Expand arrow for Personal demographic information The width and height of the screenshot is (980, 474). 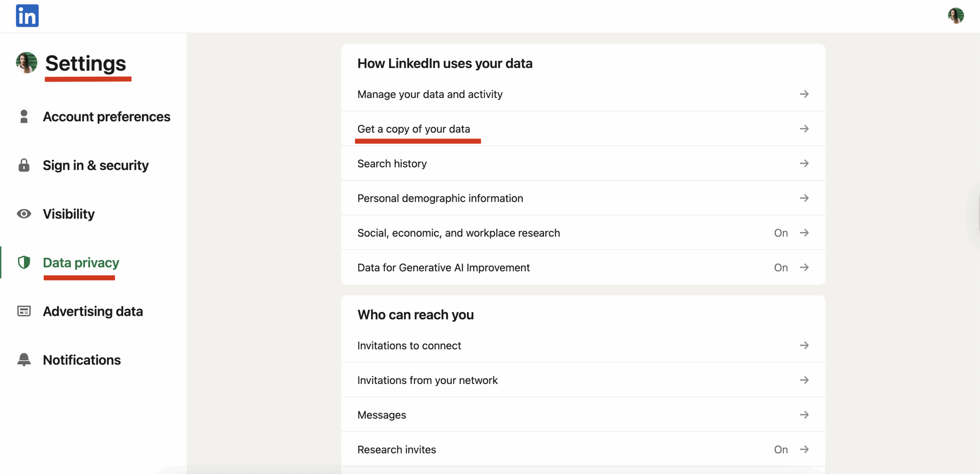click(x=804, y=198)
